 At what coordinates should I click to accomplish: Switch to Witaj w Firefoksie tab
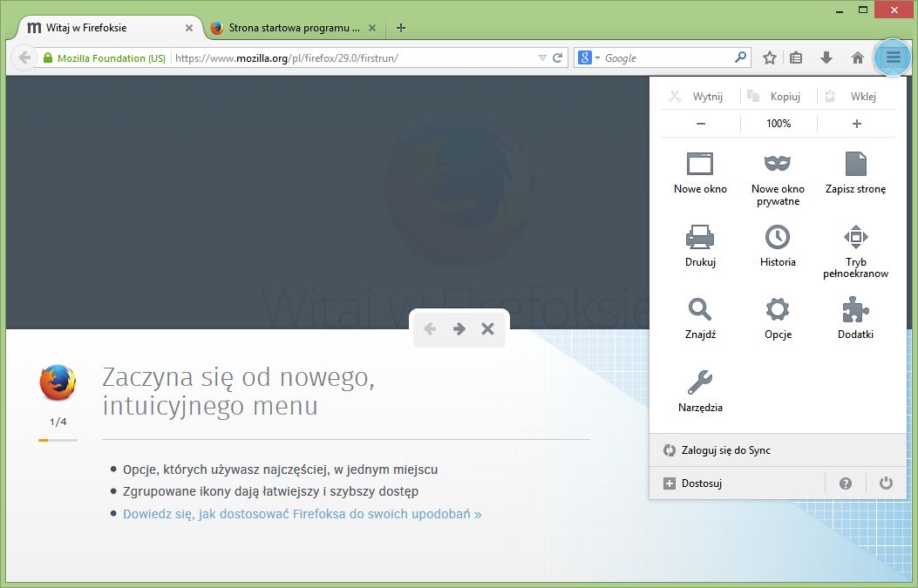[x=108, y=28]
